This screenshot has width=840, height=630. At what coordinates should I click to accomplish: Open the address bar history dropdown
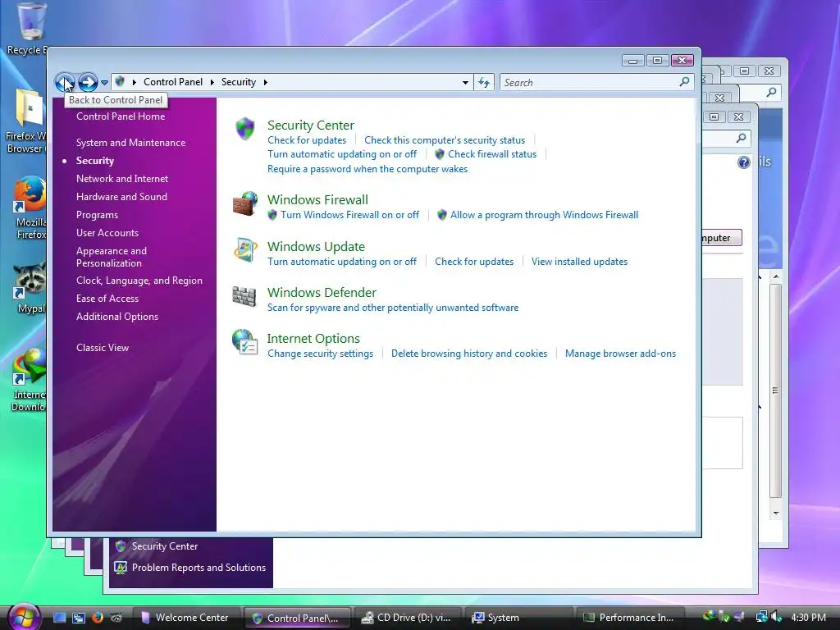coord(465,83)
